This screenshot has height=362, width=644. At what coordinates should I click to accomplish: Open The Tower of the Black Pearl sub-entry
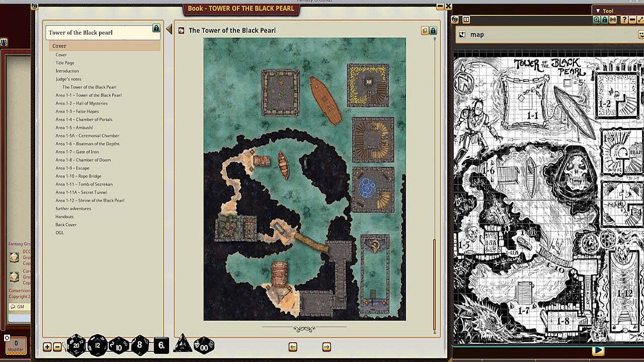coord(89,87)
